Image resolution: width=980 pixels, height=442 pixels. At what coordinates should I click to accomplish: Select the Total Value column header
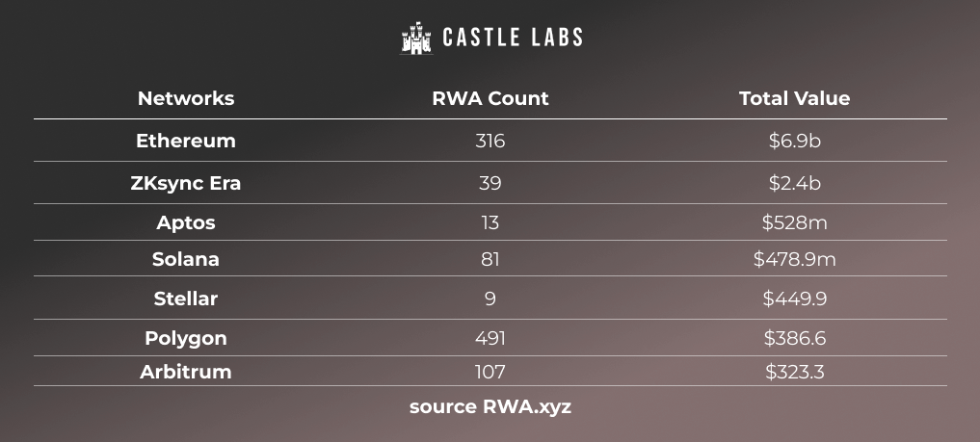coord(794,98)
